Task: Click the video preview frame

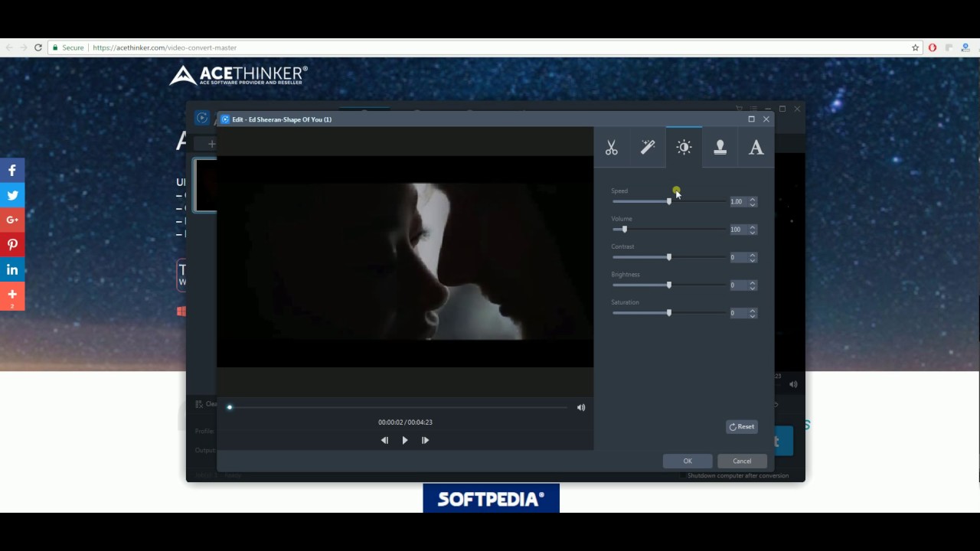Action: tap(405, 261)
